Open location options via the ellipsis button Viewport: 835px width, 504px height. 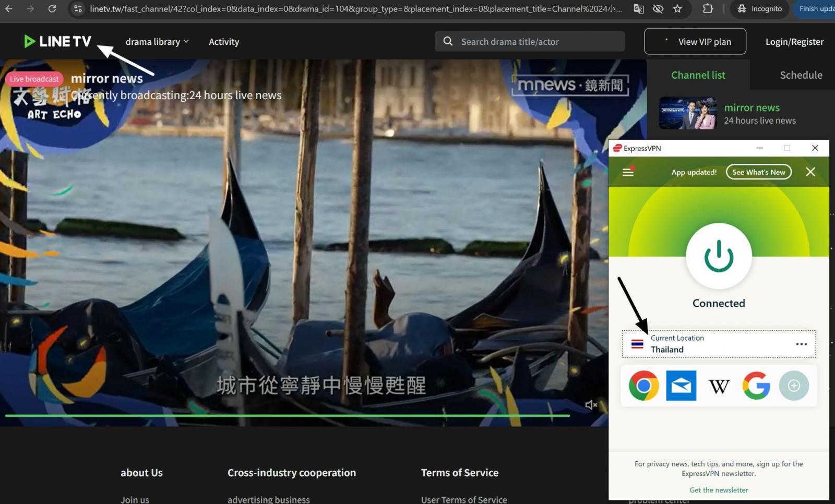(802, 344)
